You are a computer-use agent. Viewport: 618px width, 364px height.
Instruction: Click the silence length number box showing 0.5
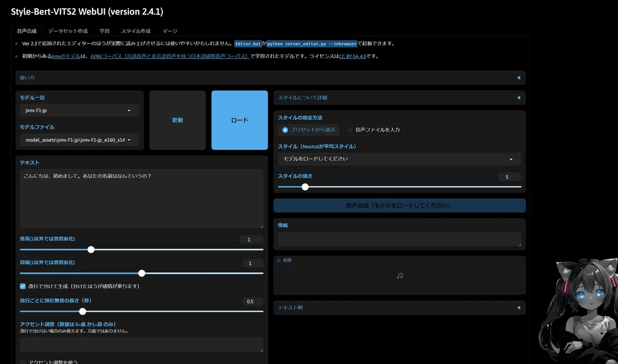tap(252, 302)
